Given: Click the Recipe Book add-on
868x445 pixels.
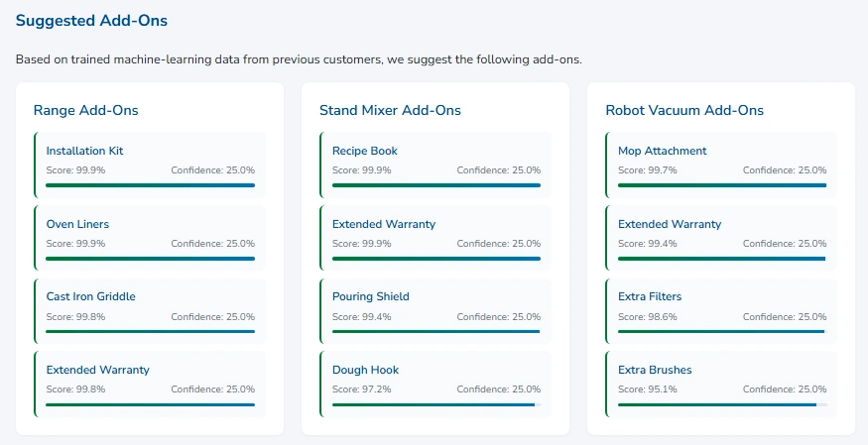Looking at the screenshot, I should pyautogui.click(x=435, y=160).
